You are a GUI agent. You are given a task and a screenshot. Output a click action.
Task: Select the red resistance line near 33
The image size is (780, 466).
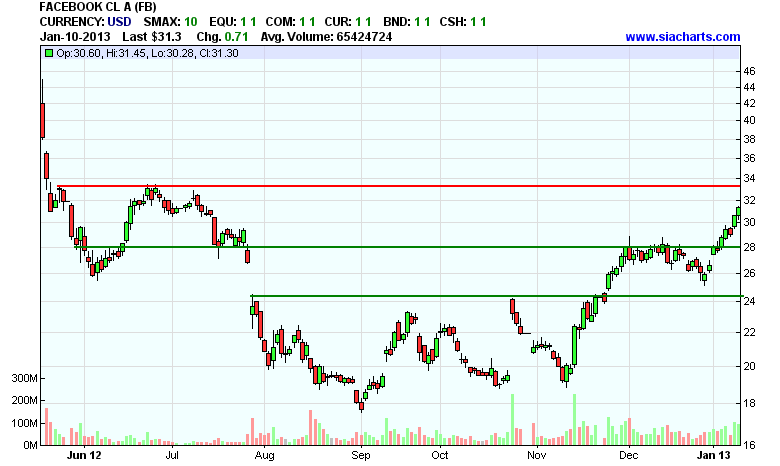pyautogui.click(x=400, y=186)
